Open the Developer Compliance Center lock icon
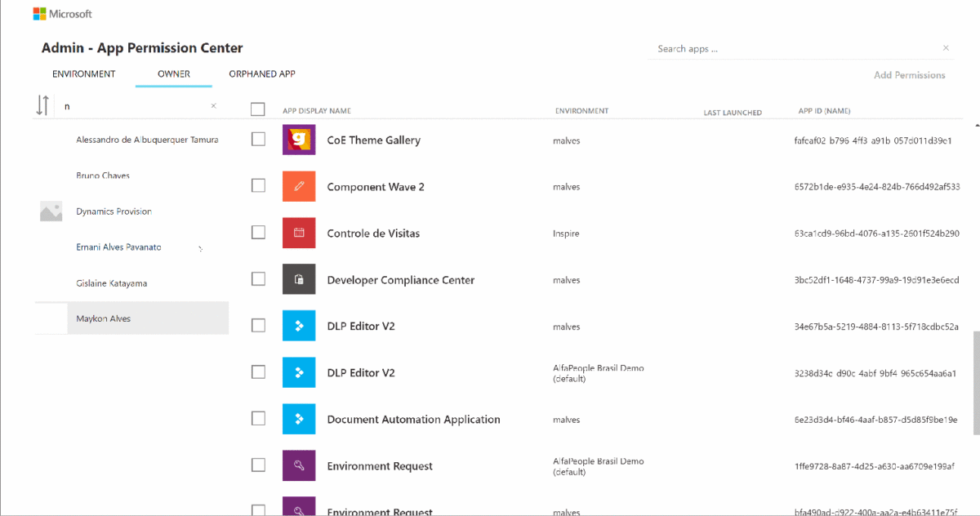980x516 pixels. pyautogui.click(x=298, y=279)
